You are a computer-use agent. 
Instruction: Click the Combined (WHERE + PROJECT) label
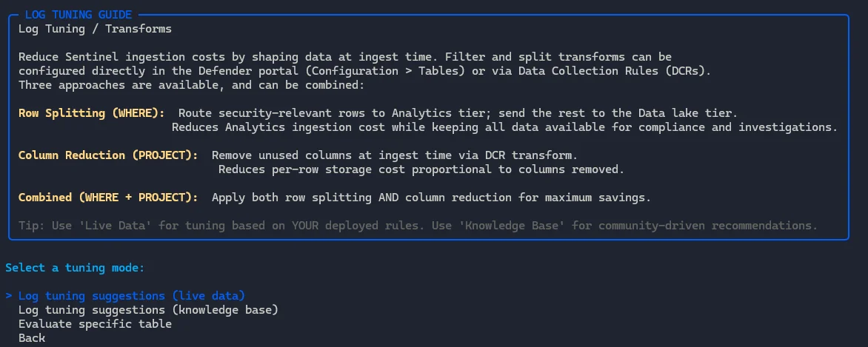108,198
